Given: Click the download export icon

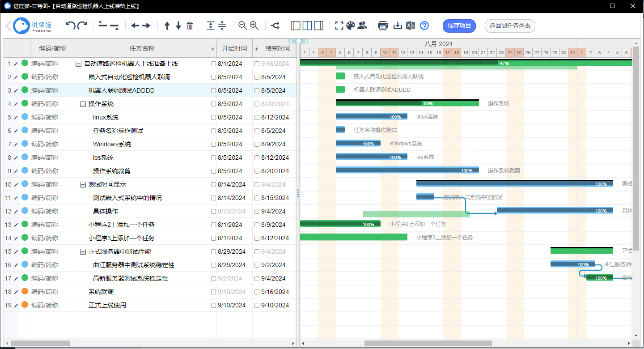Looking at the screenshot, I should (398, 26).
